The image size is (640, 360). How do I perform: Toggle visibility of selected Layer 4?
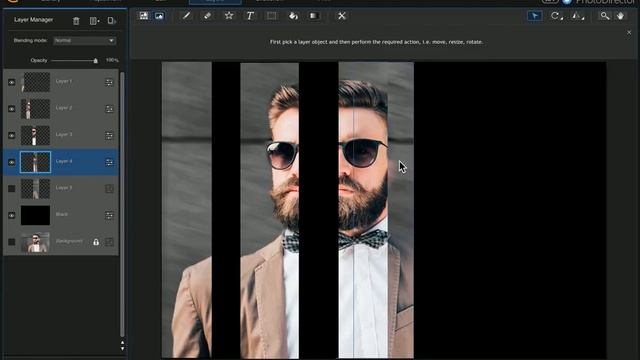point(11,162)
